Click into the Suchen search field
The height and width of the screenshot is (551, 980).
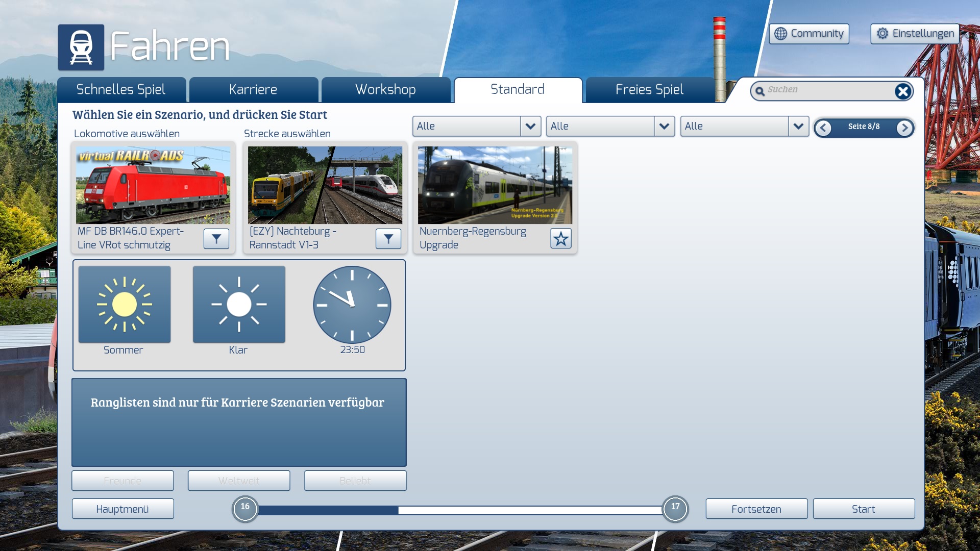(x=827, y=90)
